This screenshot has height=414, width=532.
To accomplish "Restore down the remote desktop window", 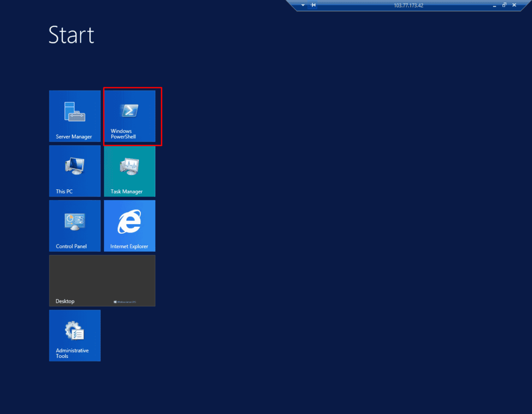I will tap(504, 5).
